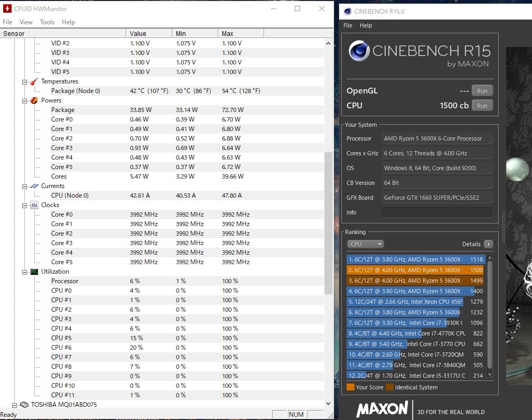Click the TOSHIBA hard drive icon
Viewport: 532px width, 420px height.
pos(24,404)
